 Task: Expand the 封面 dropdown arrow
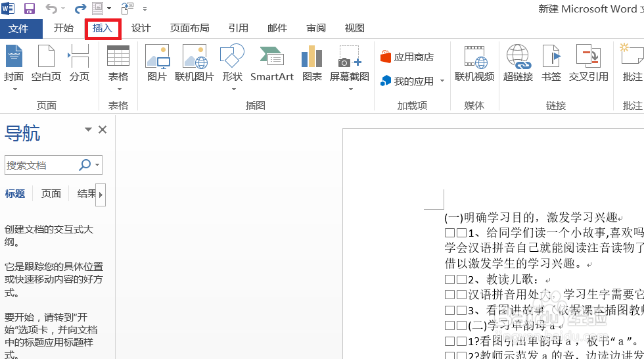tap(14, 89)
